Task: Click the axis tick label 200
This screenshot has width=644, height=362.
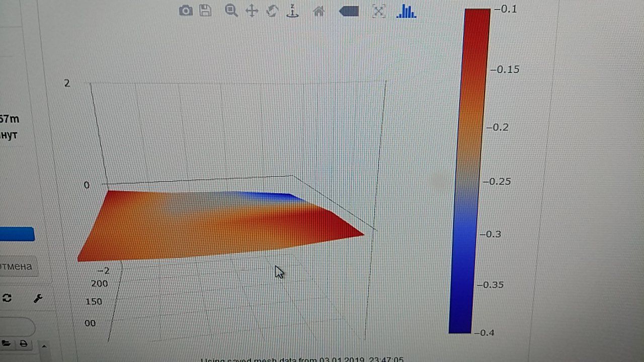Action: point(100,284)
